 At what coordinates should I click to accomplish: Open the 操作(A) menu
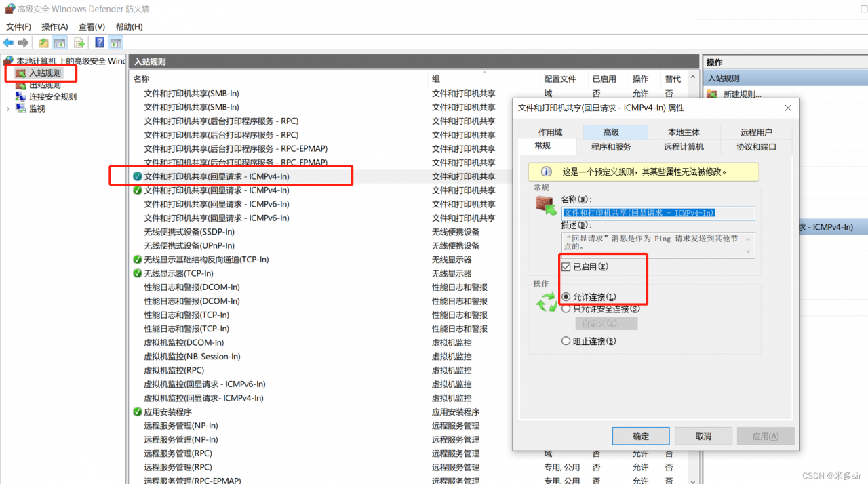[55, 26]
